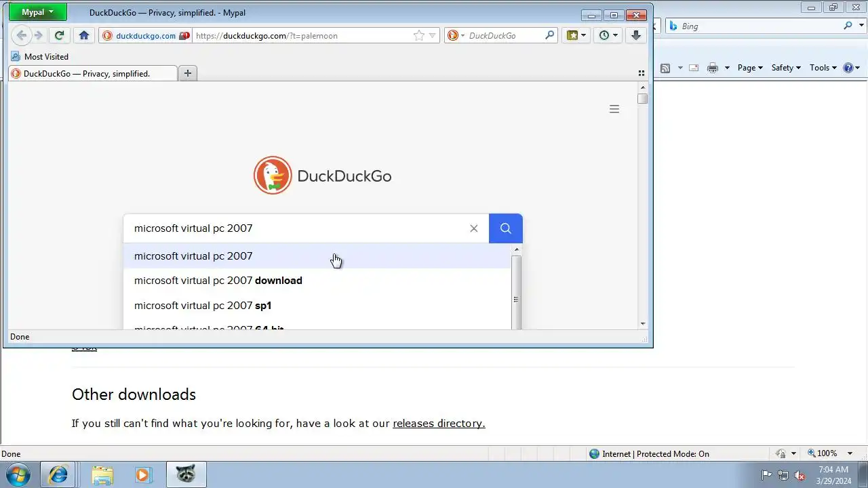Open the Page menu in Internet Explorer
868x488 pixels.
750,68
